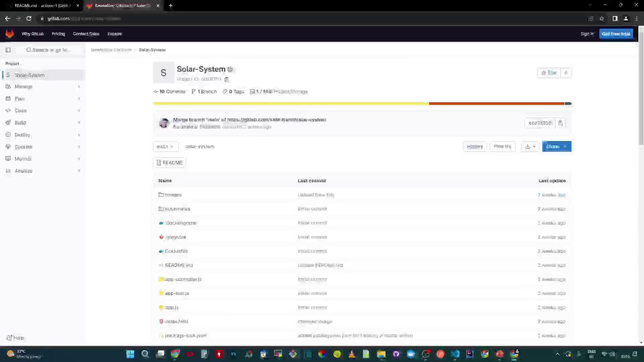Open the download source code dropdown
644x362 pixels.
[530, 146]
